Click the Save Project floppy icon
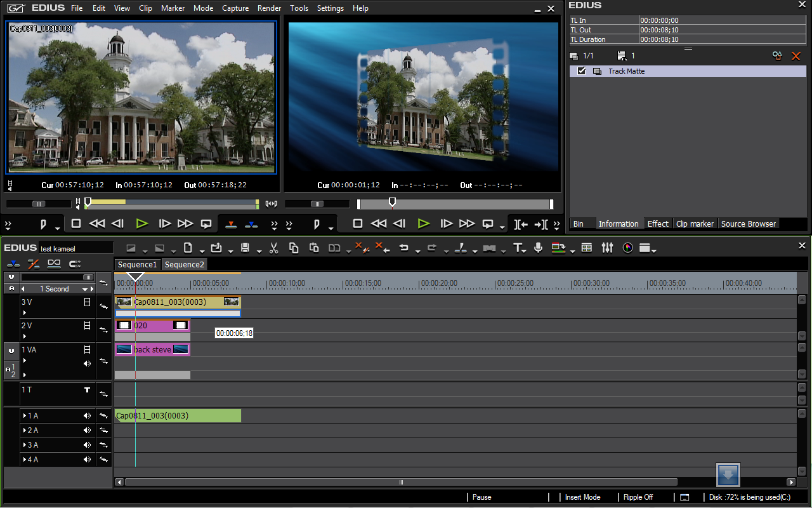 click(x=245, y=248)
